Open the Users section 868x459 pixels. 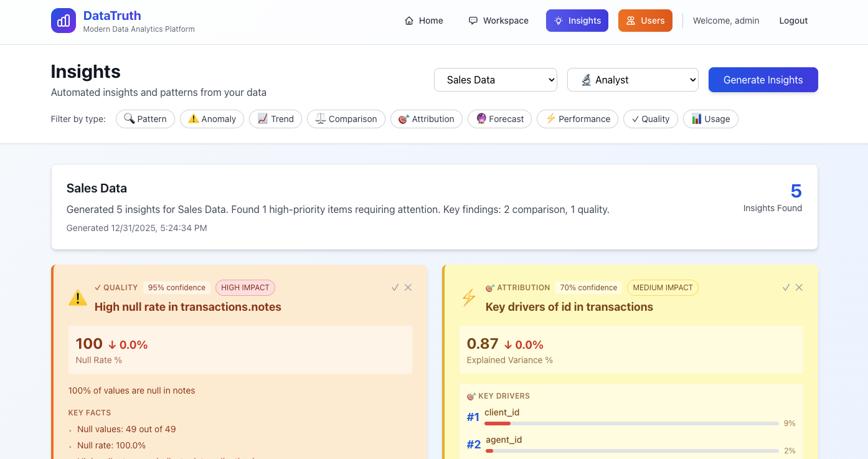pyautogui.click(x=645, y=21)
